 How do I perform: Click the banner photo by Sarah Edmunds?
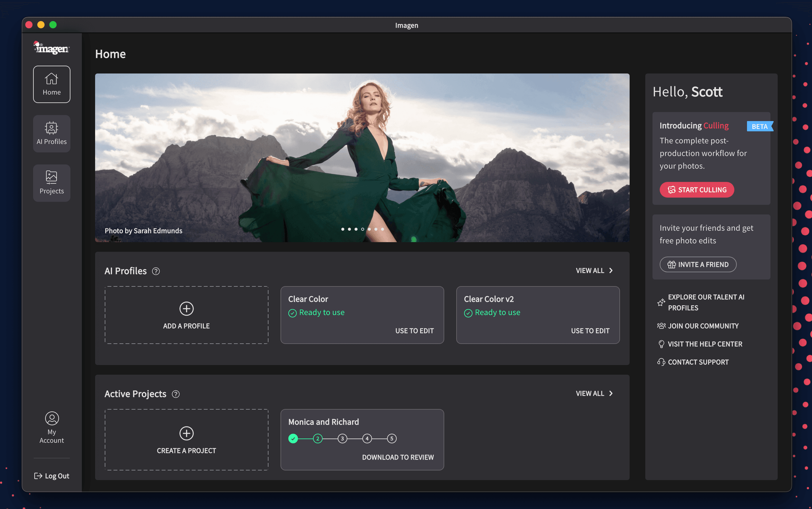click(362, 158)
